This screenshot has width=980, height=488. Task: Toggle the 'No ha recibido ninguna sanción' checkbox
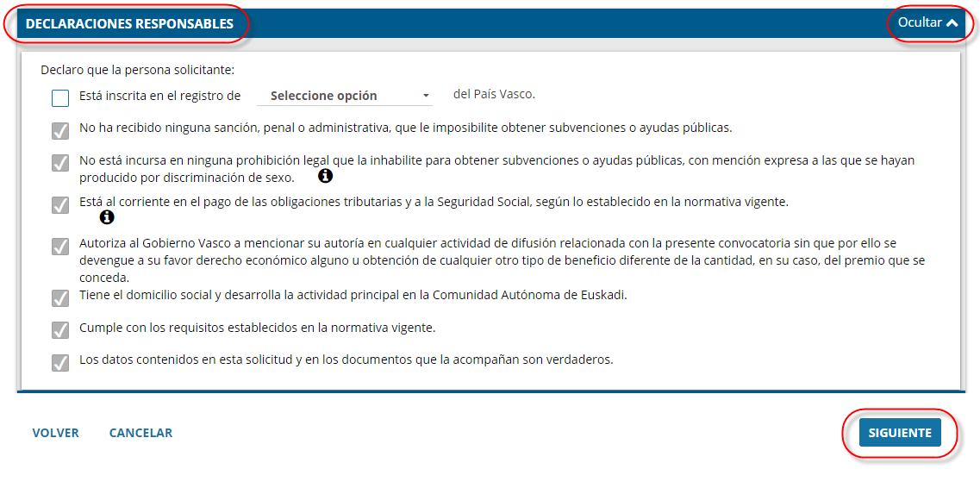point(60,130)
